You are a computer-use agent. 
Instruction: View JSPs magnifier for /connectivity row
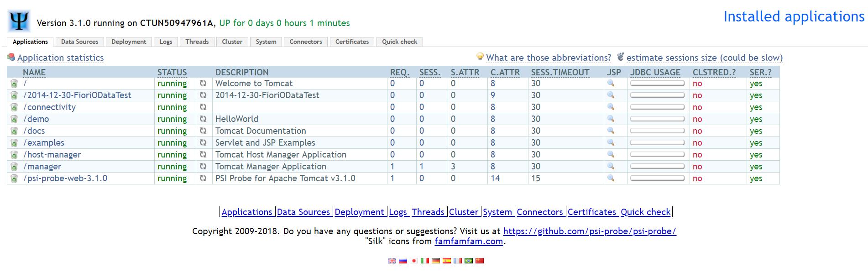[x=611, y=107]
